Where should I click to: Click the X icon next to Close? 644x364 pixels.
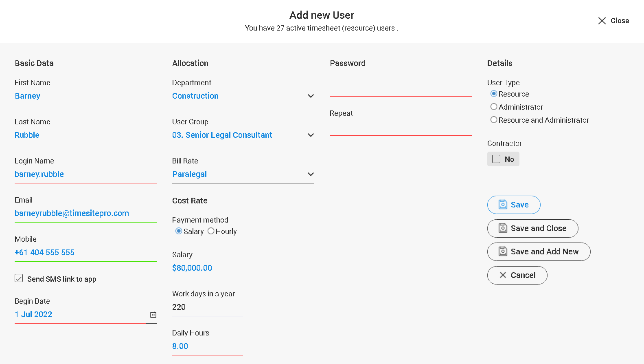602,21
